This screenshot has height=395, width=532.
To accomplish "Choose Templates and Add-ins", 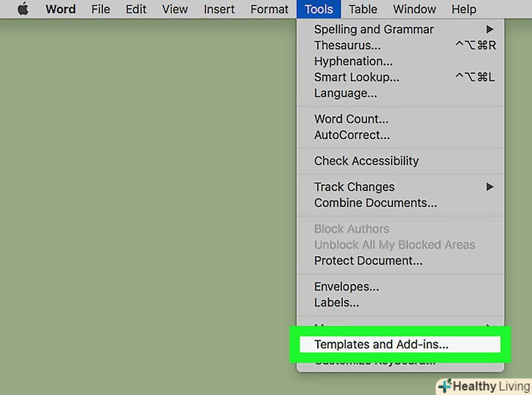I will 381,345.
